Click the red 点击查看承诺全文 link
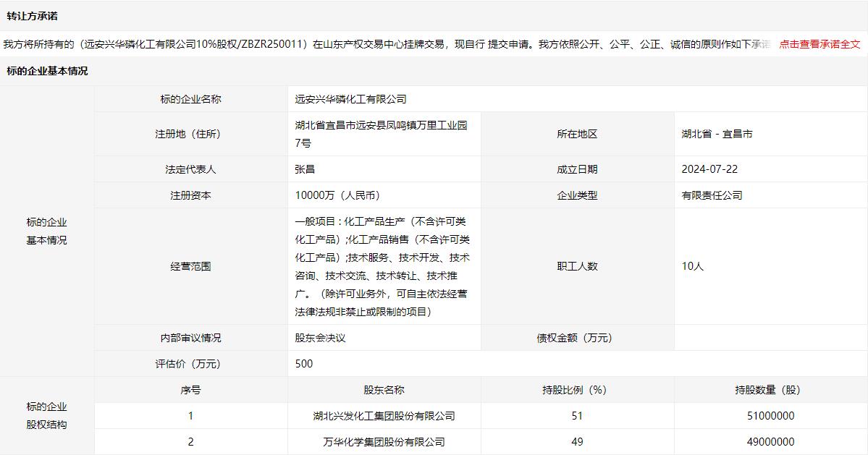The image size is (868, 455). click(819, 44)
